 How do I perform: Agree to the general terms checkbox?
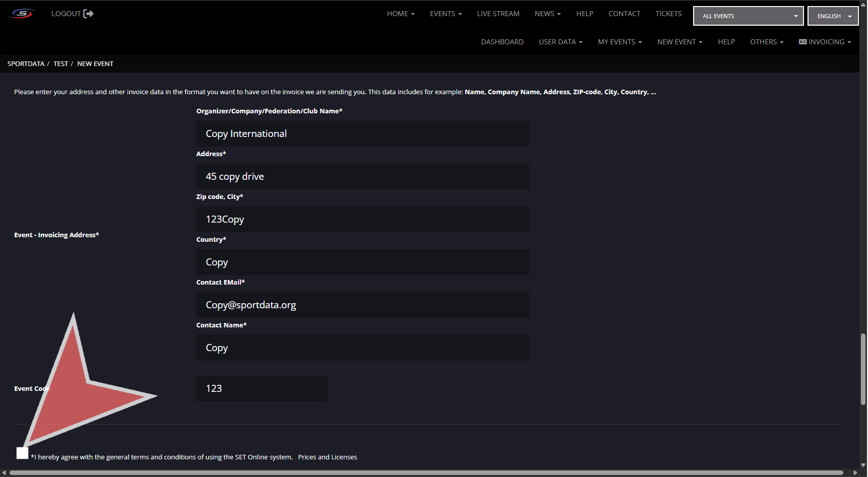[22, 453]
